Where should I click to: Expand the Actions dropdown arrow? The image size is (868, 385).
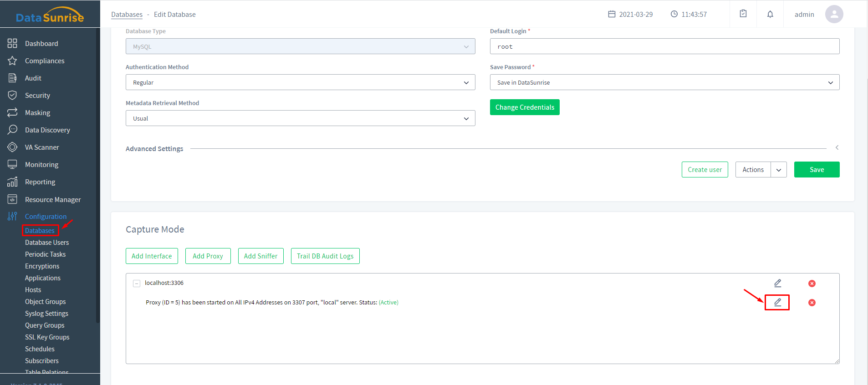(779, 170)
